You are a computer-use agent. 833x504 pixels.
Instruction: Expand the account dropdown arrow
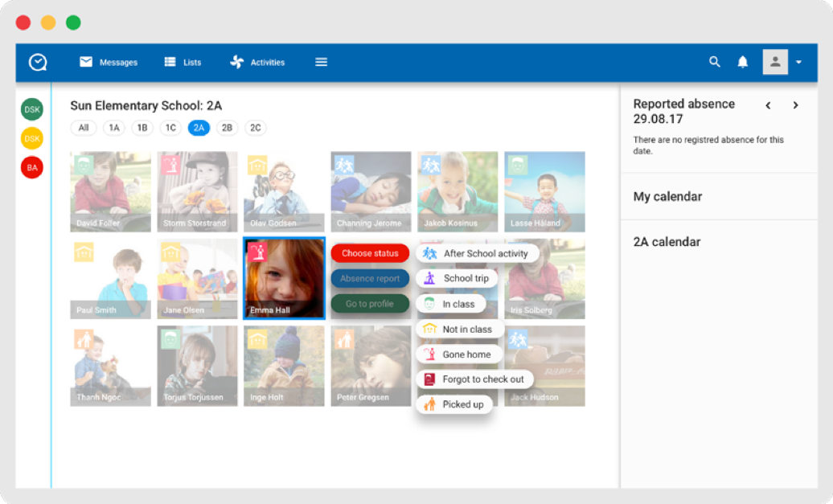coord(798,62)
